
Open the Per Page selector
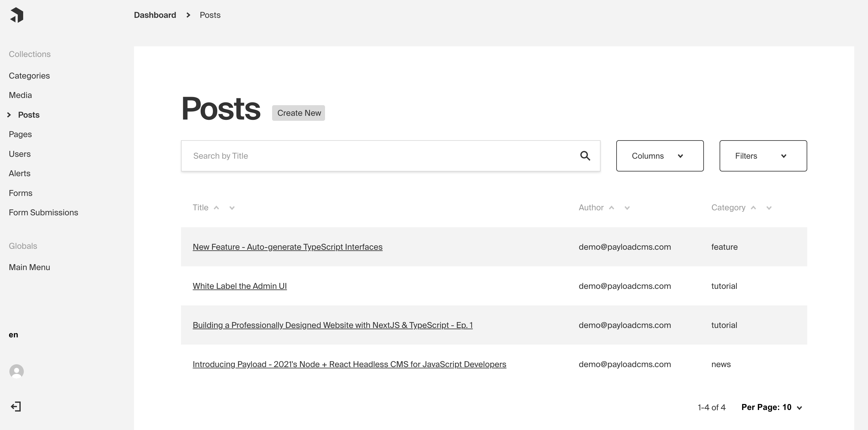(771, 407)
